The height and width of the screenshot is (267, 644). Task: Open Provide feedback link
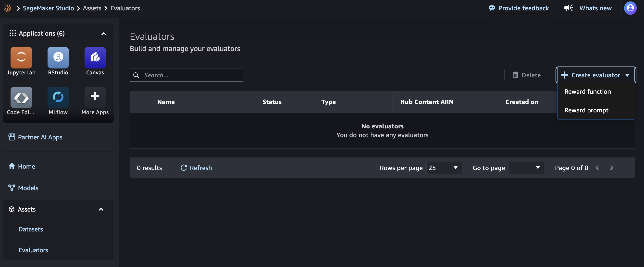tap(523, 8)
